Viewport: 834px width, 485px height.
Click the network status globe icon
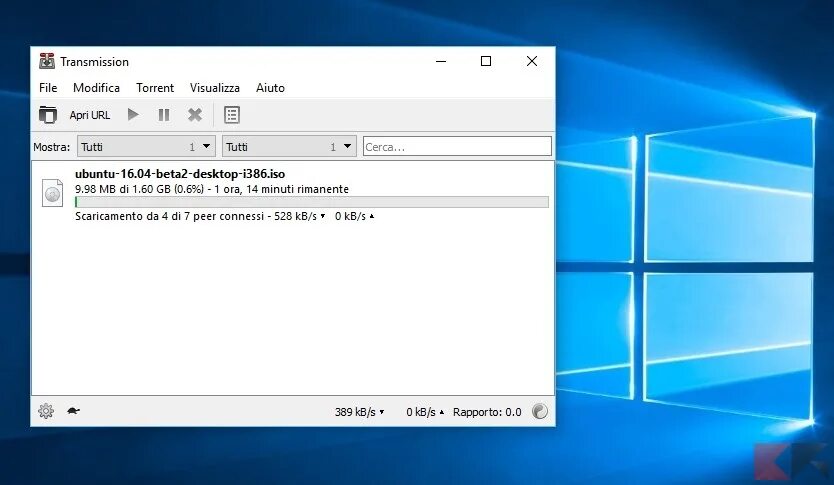(x=539, y=412)
